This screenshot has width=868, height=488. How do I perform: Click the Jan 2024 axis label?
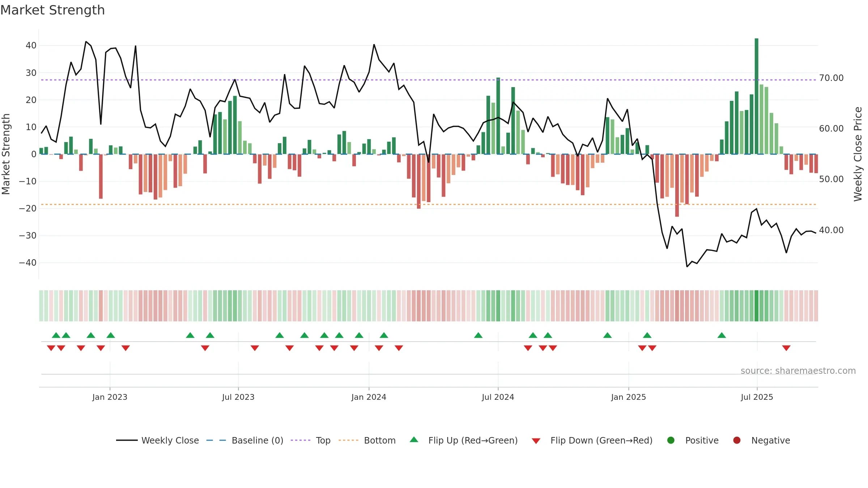(369, 397)
